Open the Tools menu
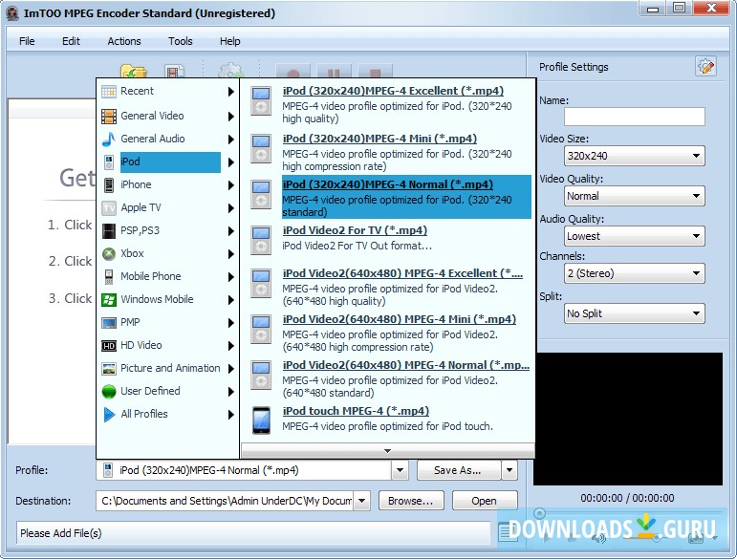 tap(181, 41)
